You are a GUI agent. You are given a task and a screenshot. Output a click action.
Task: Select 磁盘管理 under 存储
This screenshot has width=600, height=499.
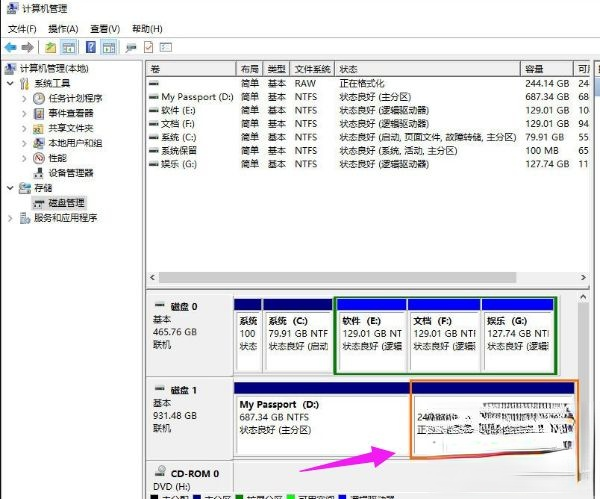click(59, 203)
